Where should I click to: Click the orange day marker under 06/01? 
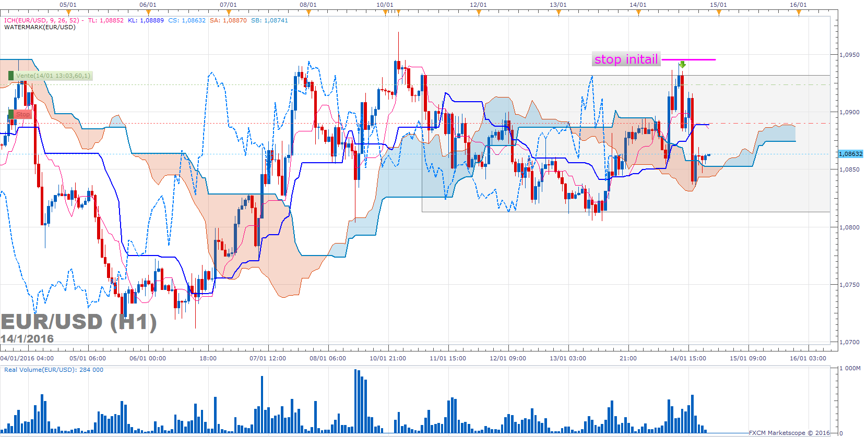point(148,13)
